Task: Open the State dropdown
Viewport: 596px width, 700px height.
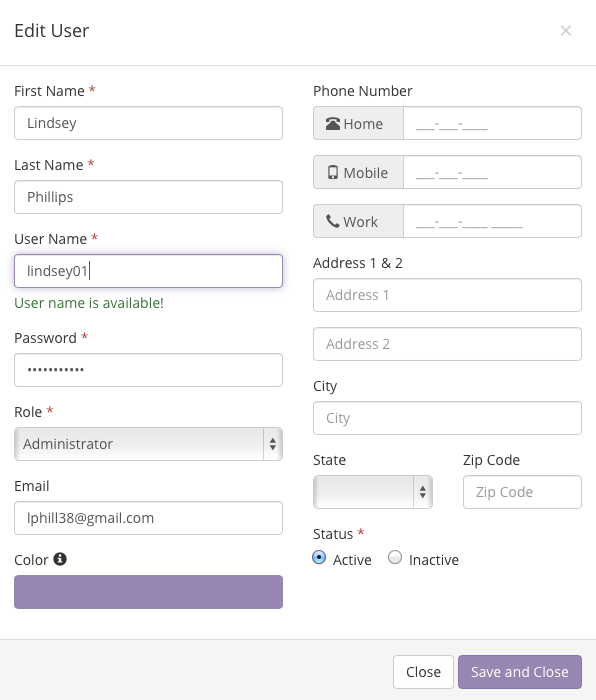Action: pos(373,492)
